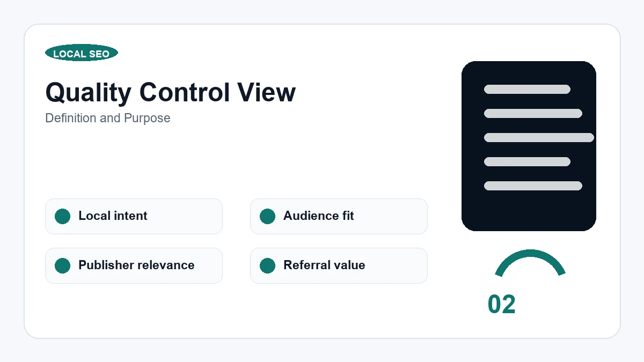This screenshot has width=644, height=362.
Task: Click the Definition and Purpose subtitle
Action: 108,118
